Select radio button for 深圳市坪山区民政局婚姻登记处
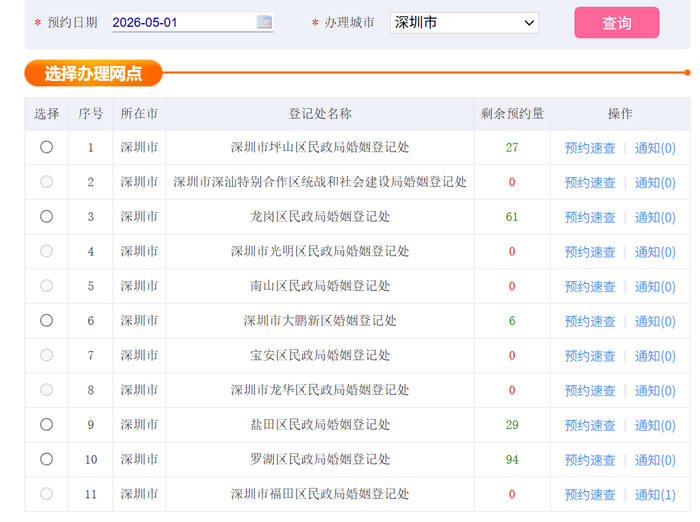This screenshot has width=700, height=522. [x=46, y=147]
